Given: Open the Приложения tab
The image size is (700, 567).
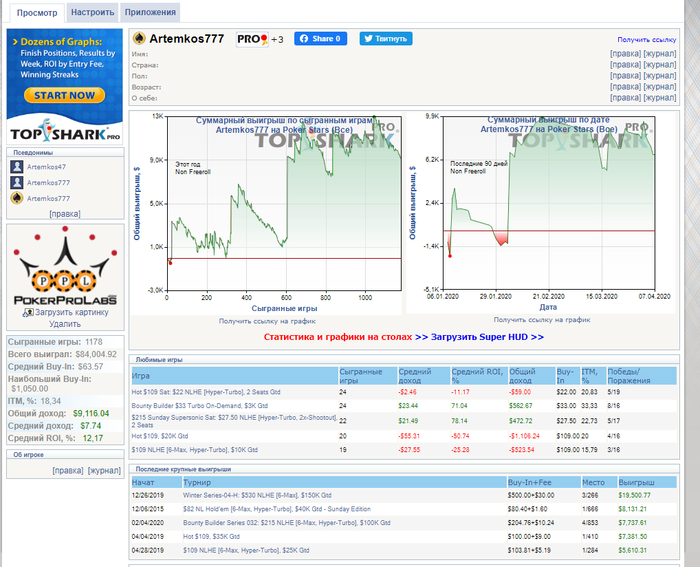Looking at the screenshot, I should 150,13.
